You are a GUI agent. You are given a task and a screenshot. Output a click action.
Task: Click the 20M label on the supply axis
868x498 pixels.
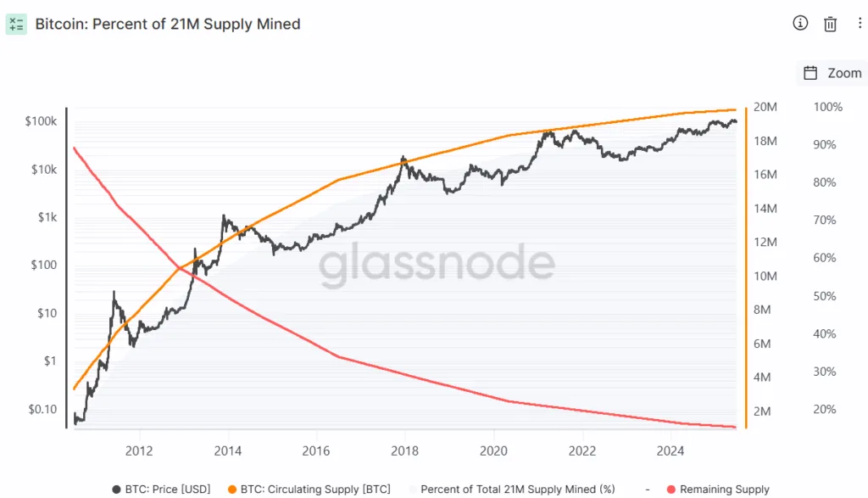pos(765,108)
